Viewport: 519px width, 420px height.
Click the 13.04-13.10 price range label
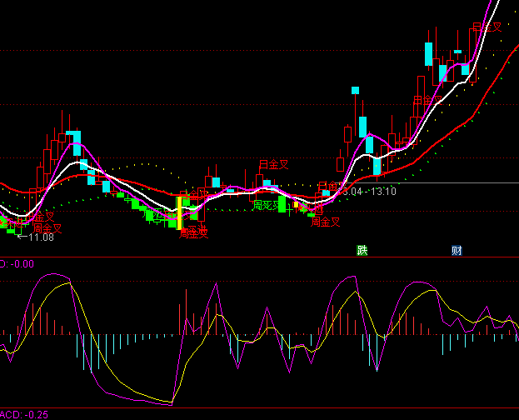point(367,192)
